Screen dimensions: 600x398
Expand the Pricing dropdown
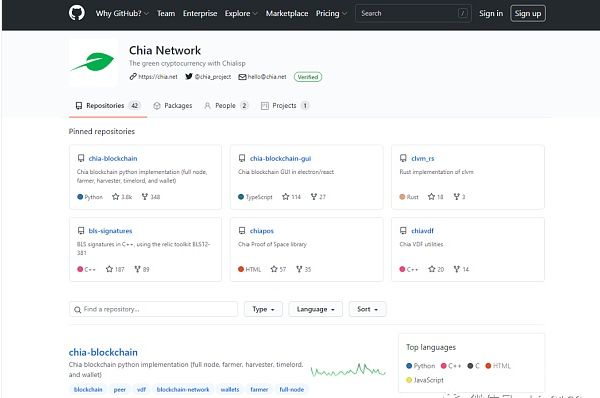331,13
